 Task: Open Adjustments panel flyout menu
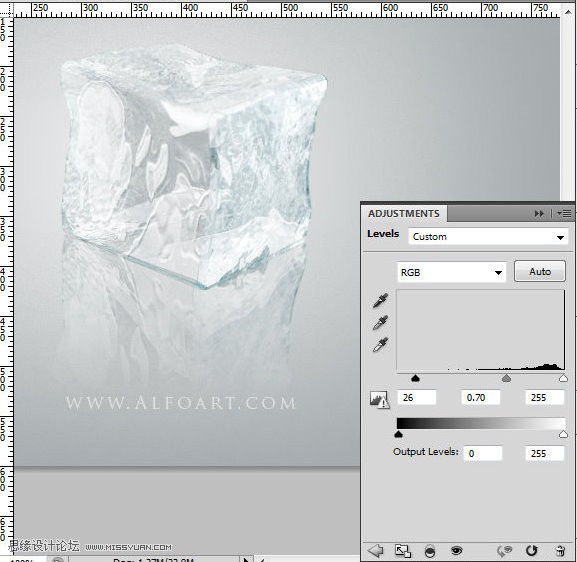pyautogui.click(x=564, y=213)
